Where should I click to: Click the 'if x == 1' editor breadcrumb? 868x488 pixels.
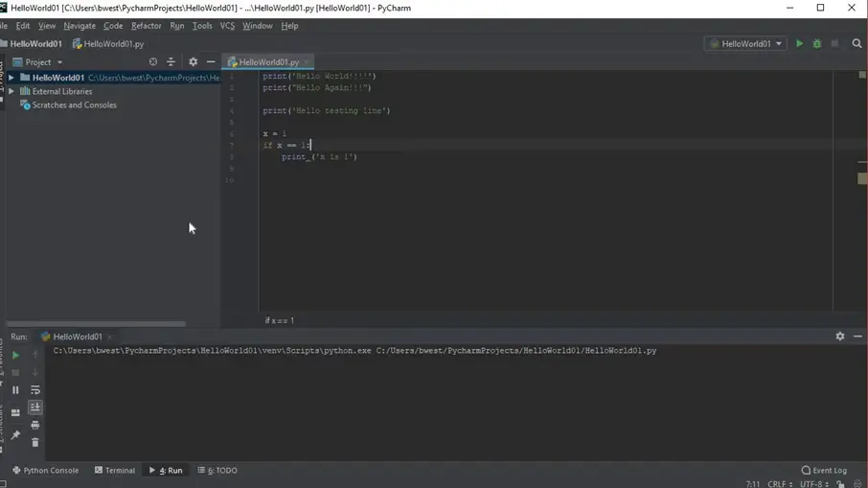pos(280,320)
